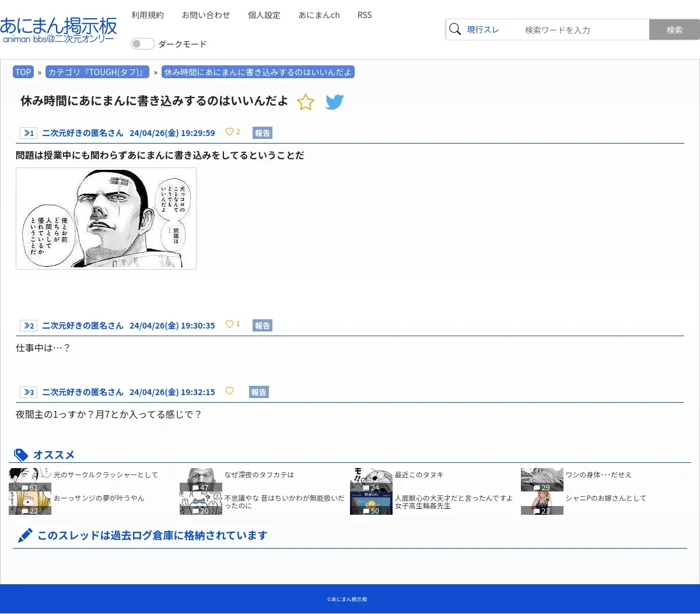Viewport: 700px width, 614px height.
Task: Click the あにまん掲示板 site logo
Action: (x=58, y=30)
